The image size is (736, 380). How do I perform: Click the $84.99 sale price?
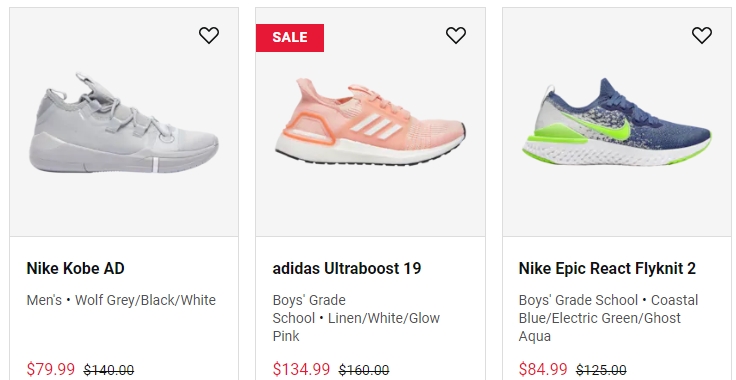coord(543,369)
